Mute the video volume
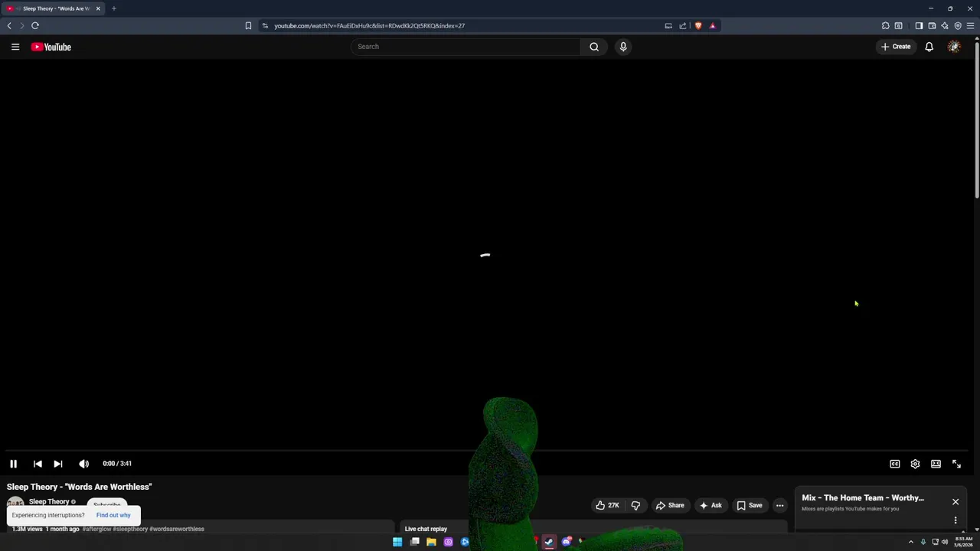 click(x=84, y=464)
